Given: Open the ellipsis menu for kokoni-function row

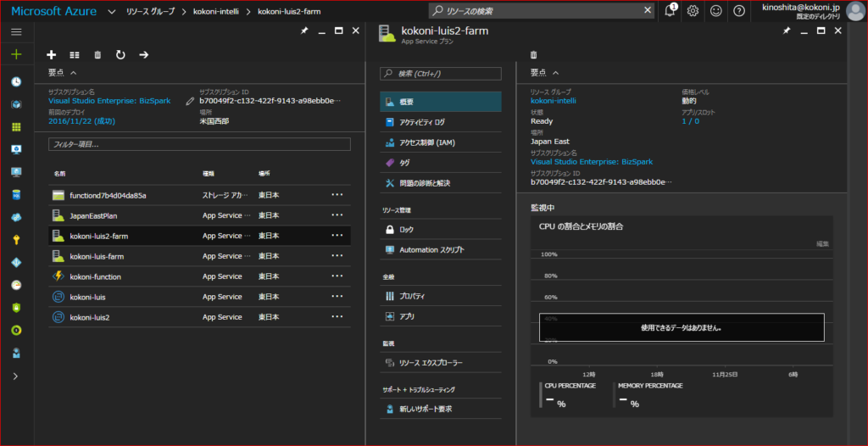Looking at the screenshot, I should 337,276.
